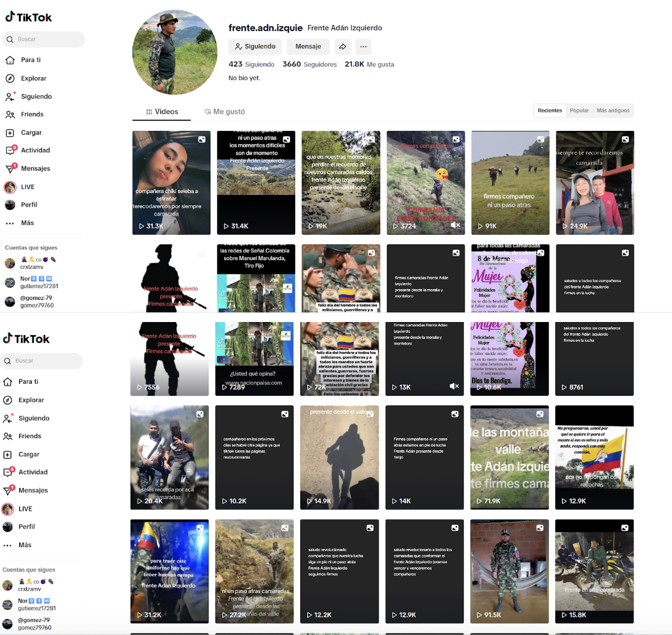The image size is (672, 635).
Task: Open the frente.adn.izquie profile picture
Action: (175, 52)
